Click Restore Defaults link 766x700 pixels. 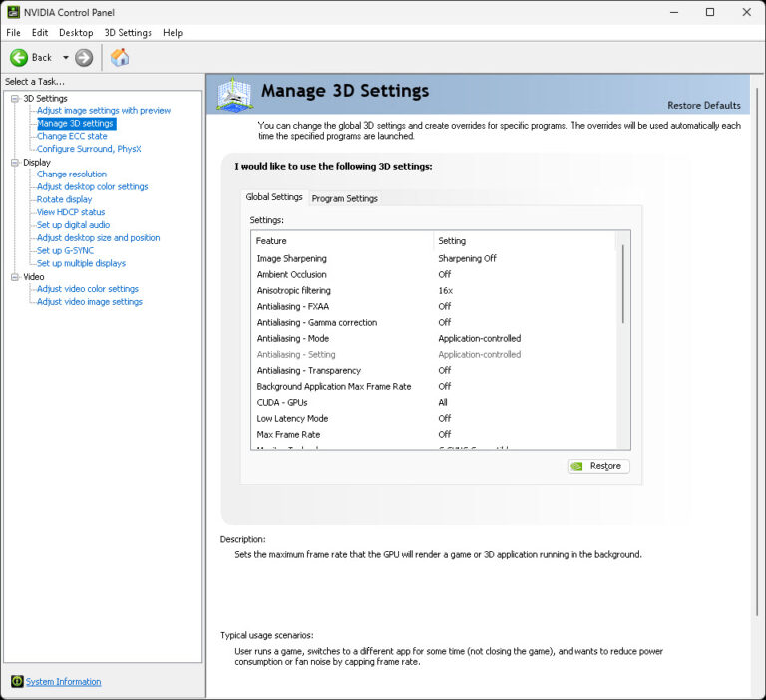[703, 105]
